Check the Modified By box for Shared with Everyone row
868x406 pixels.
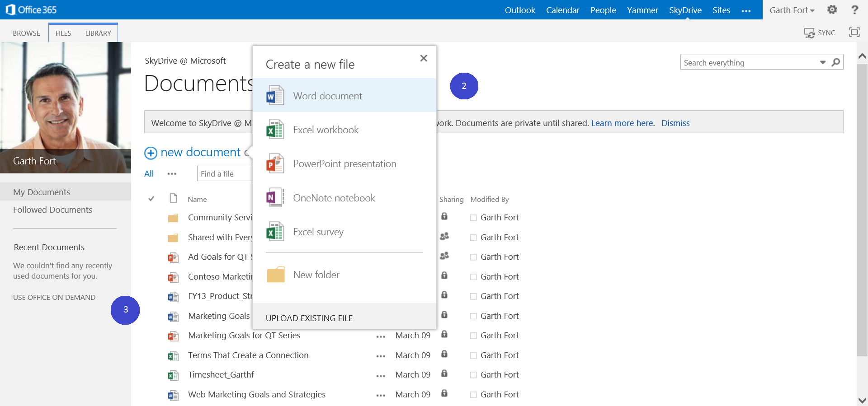pyautogui.click(x=473, y=238)
